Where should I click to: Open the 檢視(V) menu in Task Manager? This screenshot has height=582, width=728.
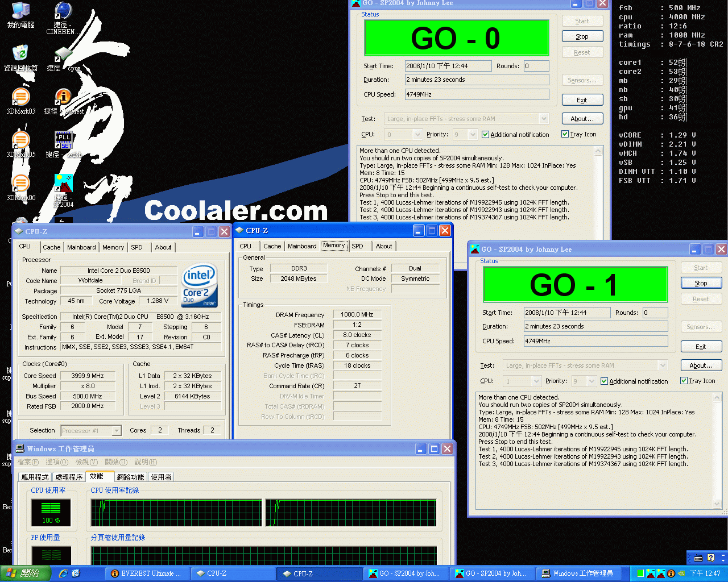coord(86,462)
